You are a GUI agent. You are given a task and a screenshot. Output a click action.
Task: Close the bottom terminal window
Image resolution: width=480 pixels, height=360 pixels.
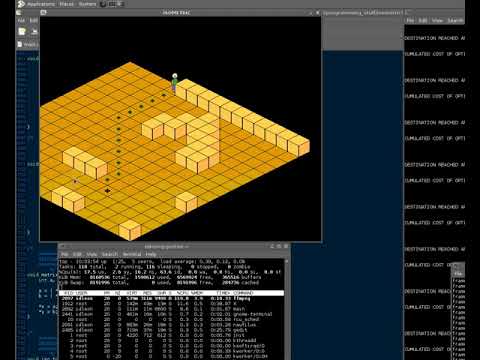(286, 246)
